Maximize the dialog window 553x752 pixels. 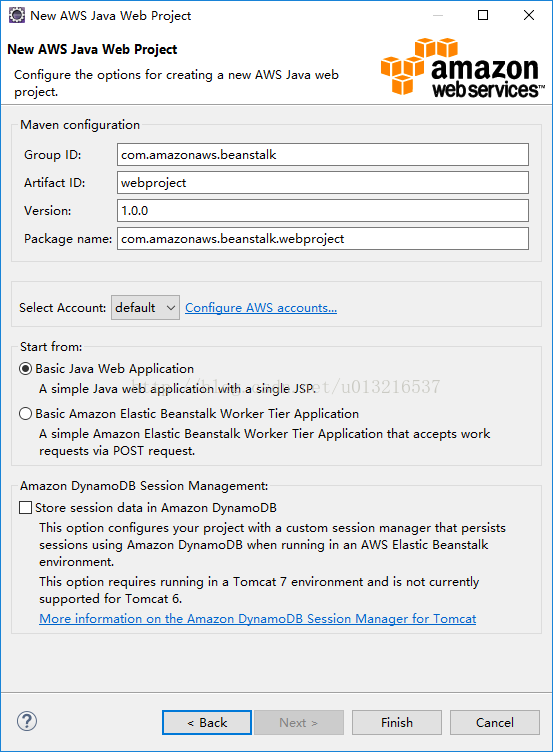click(483, 15)
